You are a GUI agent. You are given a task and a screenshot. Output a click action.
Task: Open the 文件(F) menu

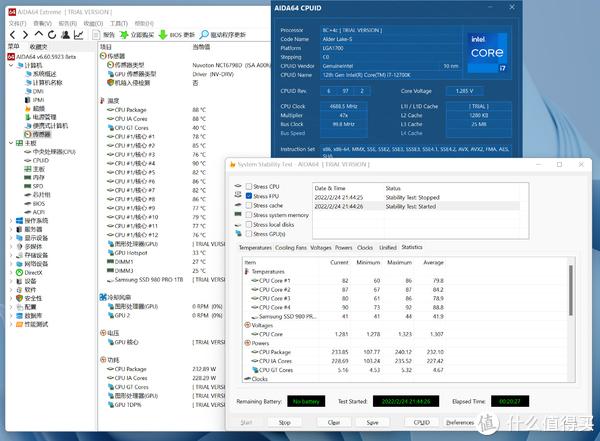pyautogui.click(x=18, y=23)
